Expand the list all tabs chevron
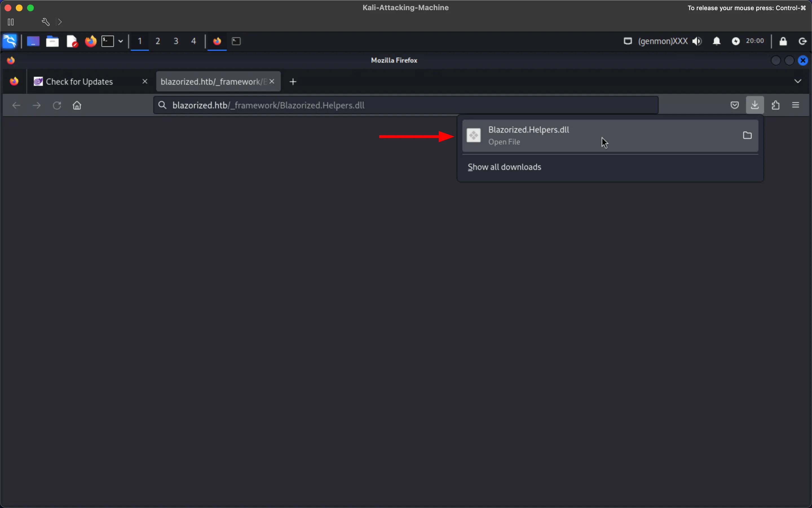 point(798,81)
